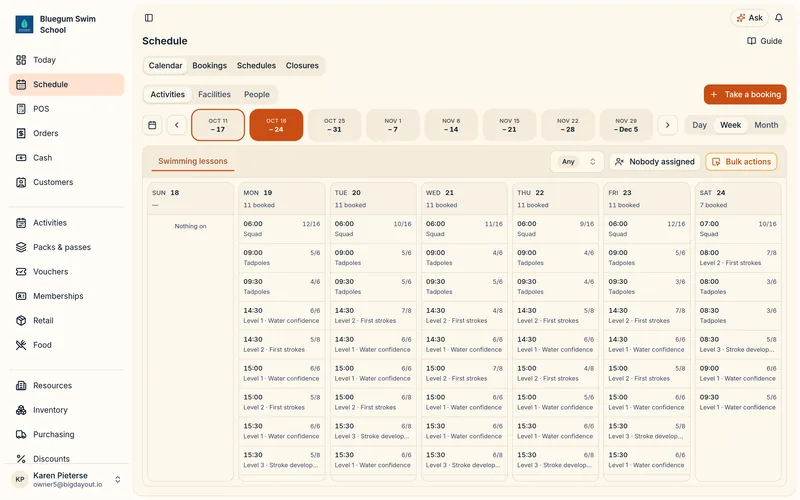The height and width of the screenshot is (500, 800).
Task: Open Thursday 15:00 Level 2 First strokes
Action: tap(556, 373)
